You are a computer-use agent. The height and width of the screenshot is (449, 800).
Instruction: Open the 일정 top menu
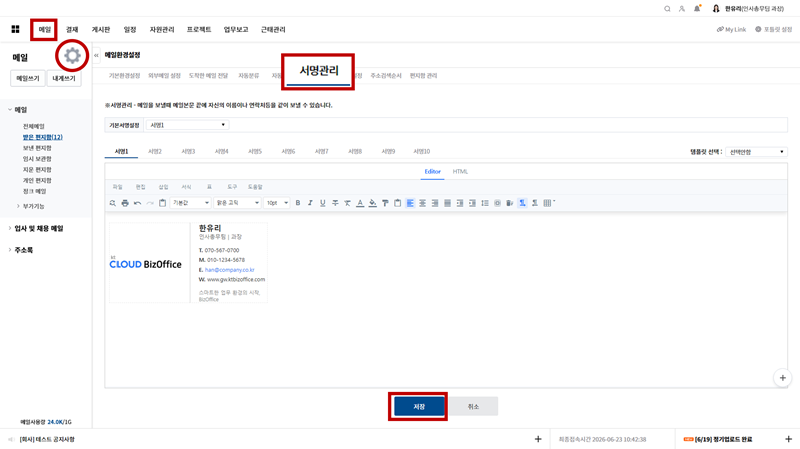pyautogui.click(x=130, y=30)
